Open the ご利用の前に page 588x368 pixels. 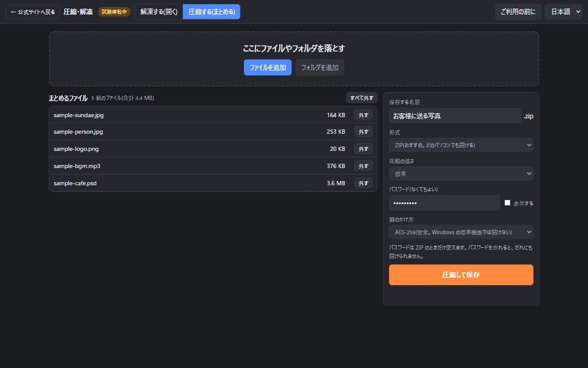[x=518, y=12]
